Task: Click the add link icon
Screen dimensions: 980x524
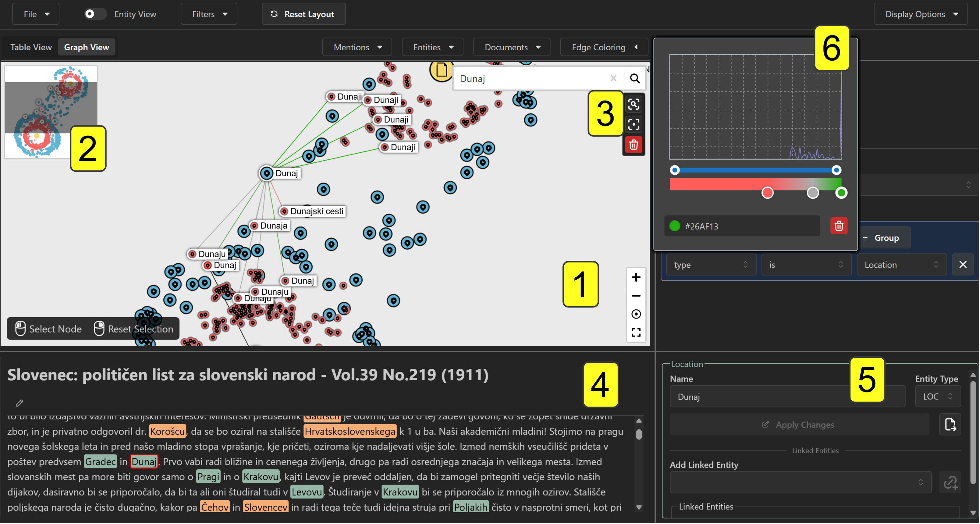Action: pos(950,482)
